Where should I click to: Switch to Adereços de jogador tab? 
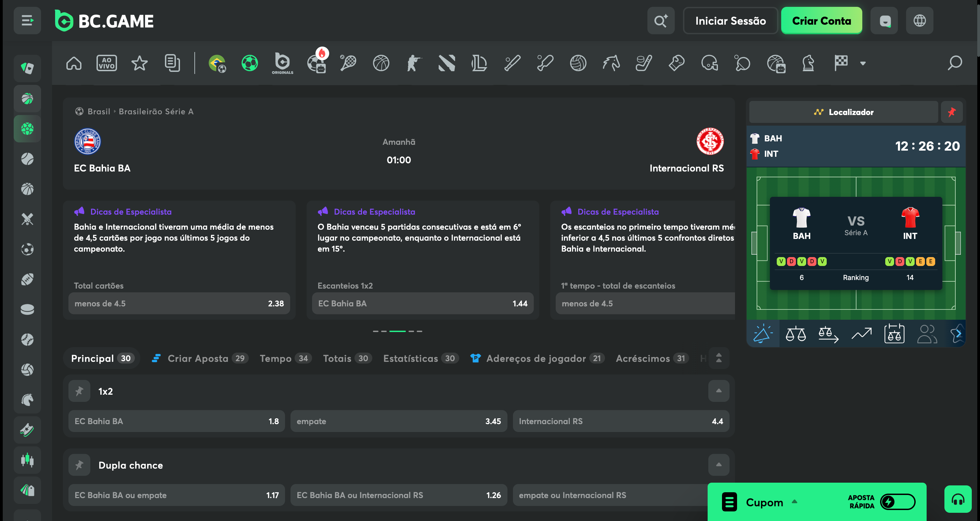(x=537, y=358)
